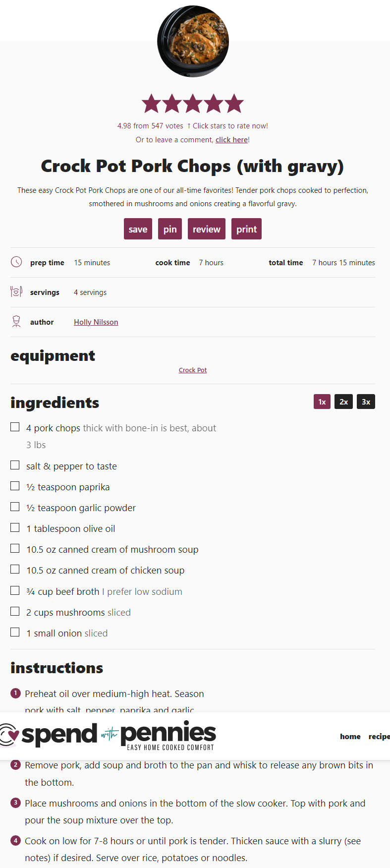
Task: Mark the olive oil ingredient as done
Action: pyautogui.click(x=15, y=527)
